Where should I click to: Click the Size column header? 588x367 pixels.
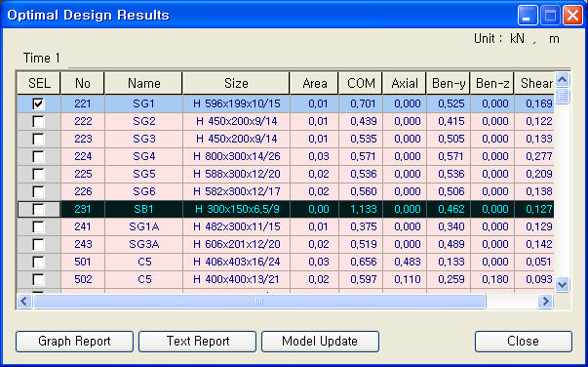click(x=236, y=83)
